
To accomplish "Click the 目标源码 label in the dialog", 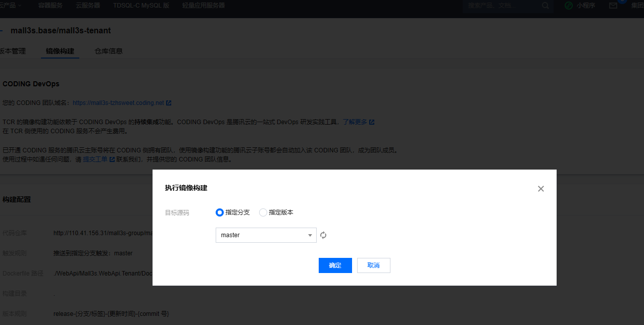I will point(177,213).
